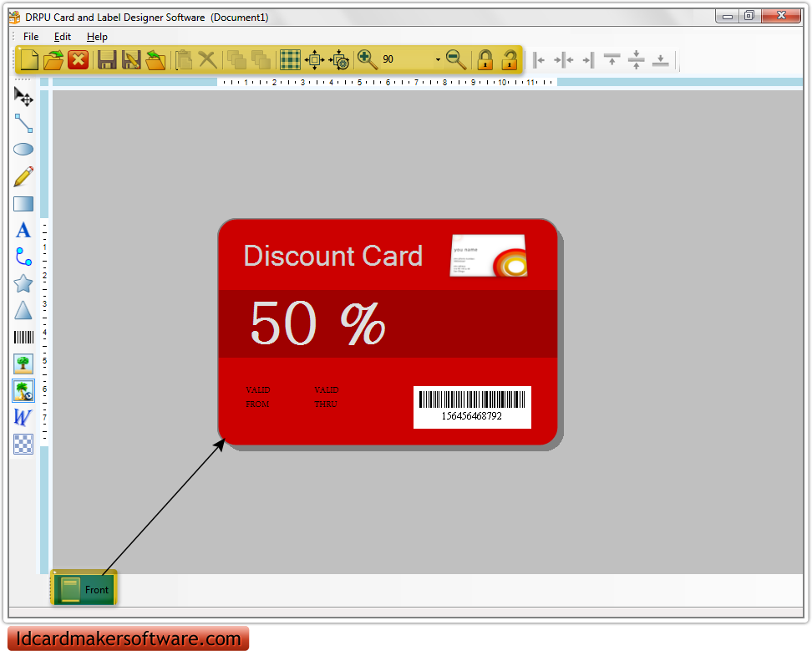Pick the Ellipse tool
Screen dimensions: 812x651
(x=23, y=150)
